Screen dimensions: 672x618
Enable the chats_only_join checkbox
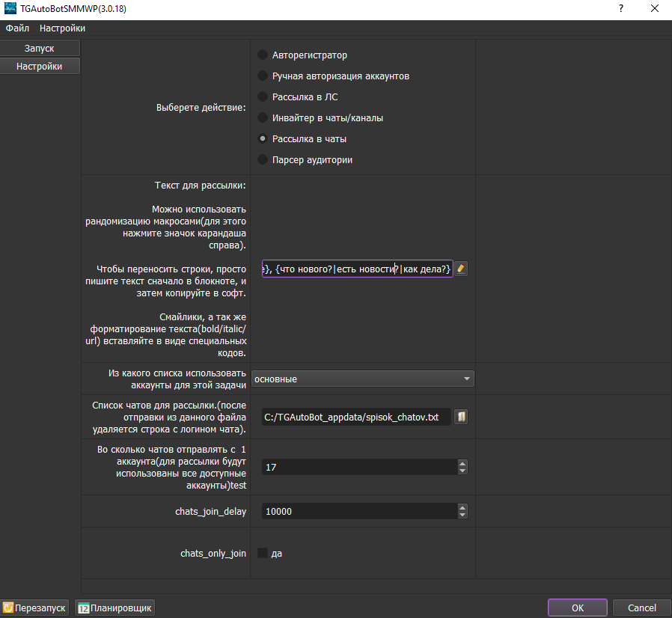pos(263,553)
